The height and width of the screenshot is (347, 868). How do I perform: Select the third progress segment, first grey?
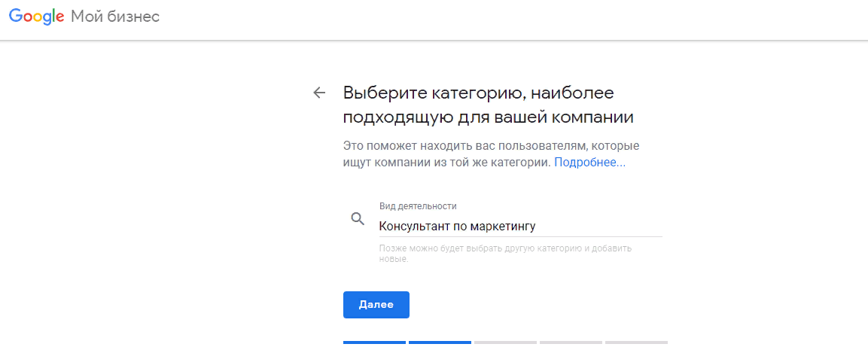tap(505, 342)
